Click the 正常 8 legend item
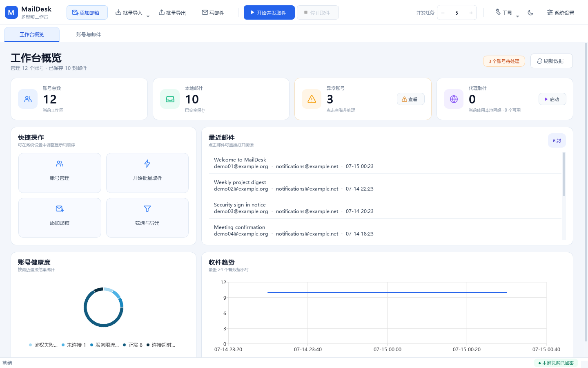Screen dimensions: 588x368 coord(133,345)
